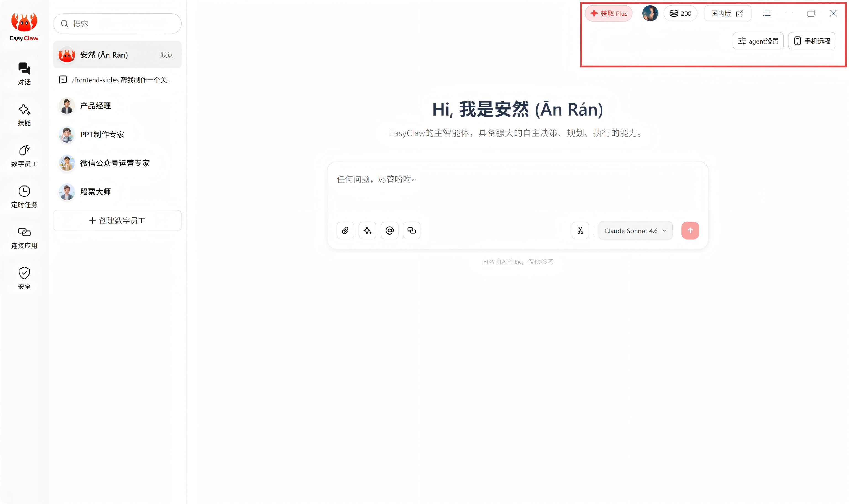Go to 数字员工 in sidebar

tap(24, 156)
